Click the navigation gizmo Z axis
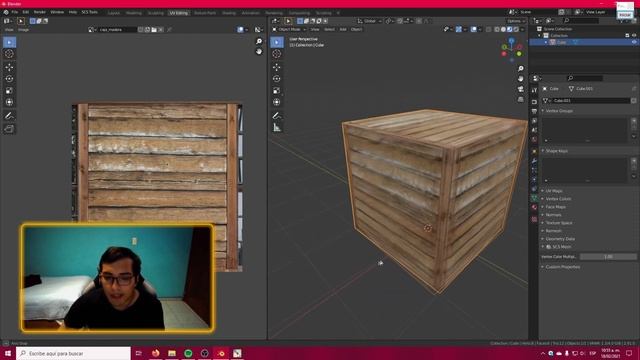 coord(511,40)
